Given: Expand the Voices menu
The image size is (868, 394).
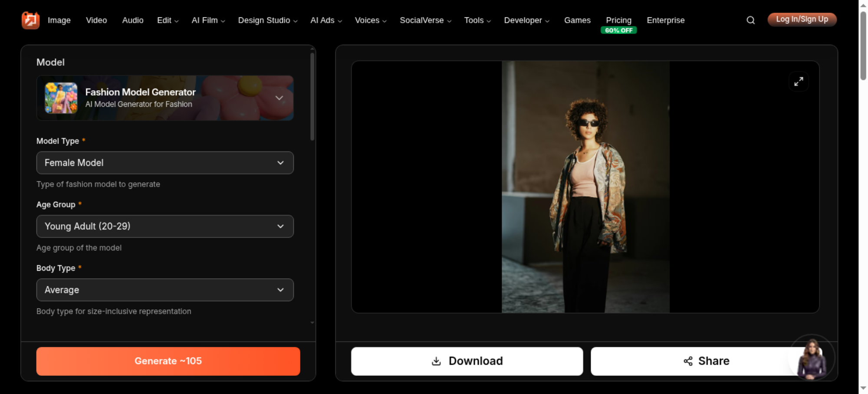Looking at the screenshot, I should 371,20.
